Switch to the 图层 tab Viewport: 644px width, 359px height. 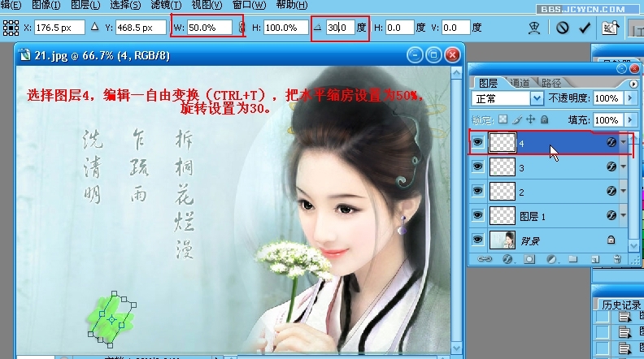coord(488,83)
